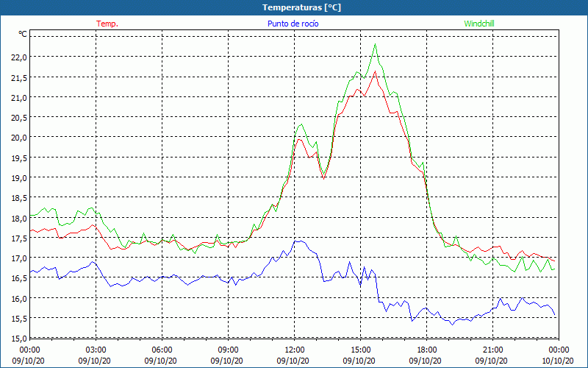The image size is (588, 368).
Task: Click the 15,0 y-axis value
Action: click(x=19, y=339)
